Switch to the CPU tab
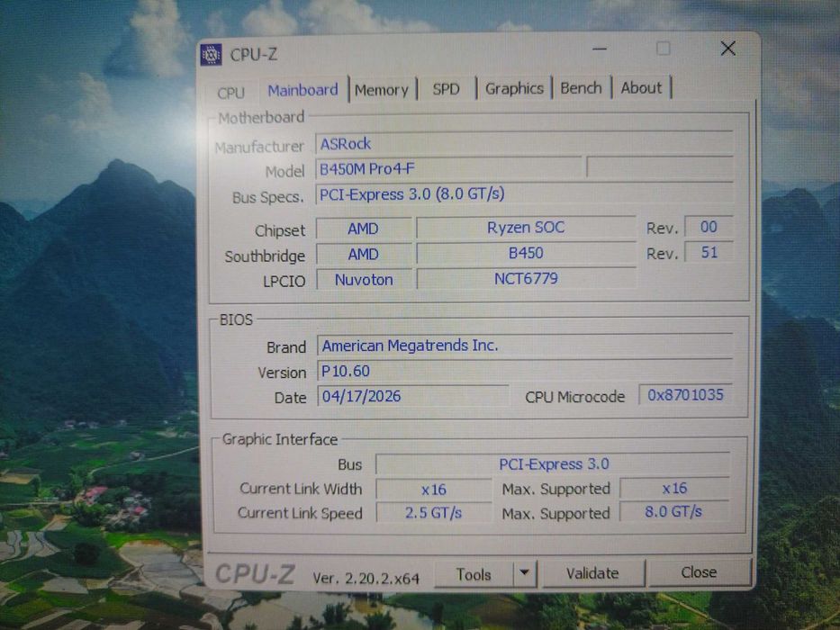840x630 pixels. tap(230, 92)
